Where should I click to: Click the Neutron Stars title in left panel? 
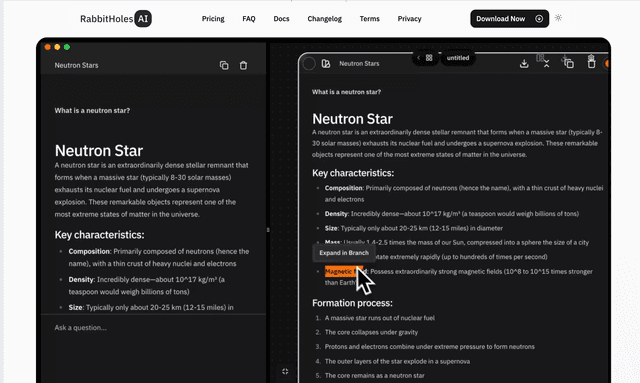(x=76, y=65)
